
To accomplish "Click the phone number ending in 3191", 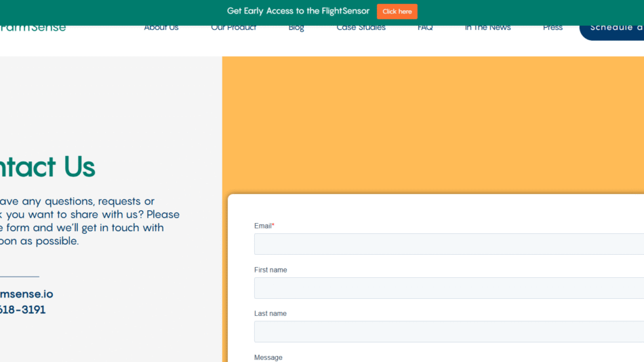I will tap(22, 310).
